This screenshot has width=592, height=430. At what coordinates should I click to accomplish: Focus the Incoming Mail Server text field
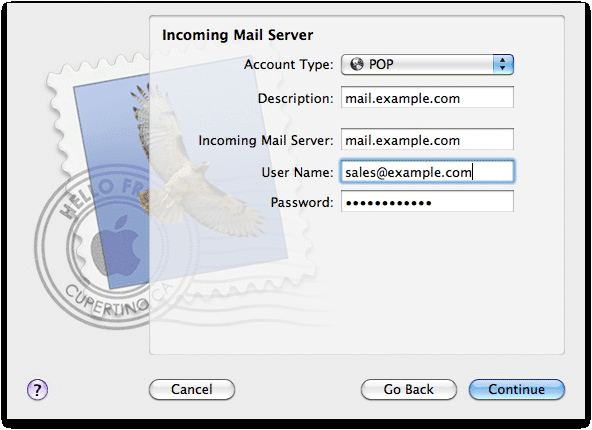(427, 139)
